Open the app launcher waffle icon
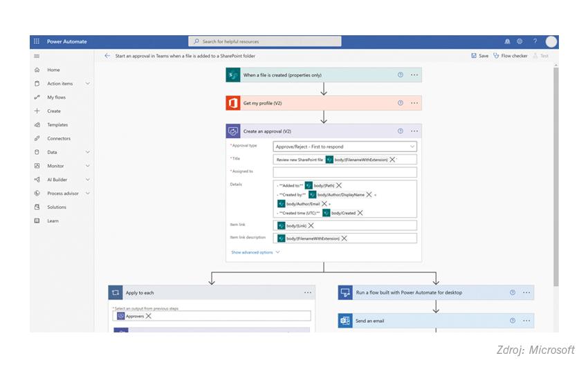This screenshot has width=588, height=367. click(x=37, y=41)
